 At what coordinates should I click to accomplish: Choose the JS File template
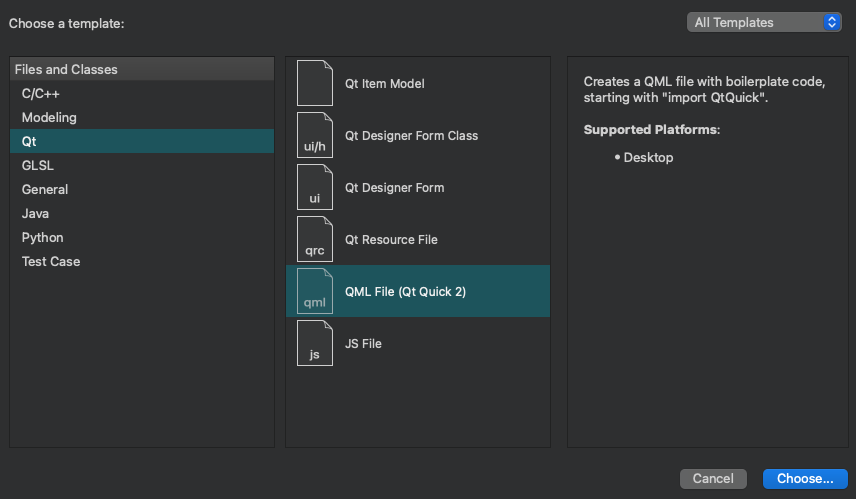click(418, 343)
